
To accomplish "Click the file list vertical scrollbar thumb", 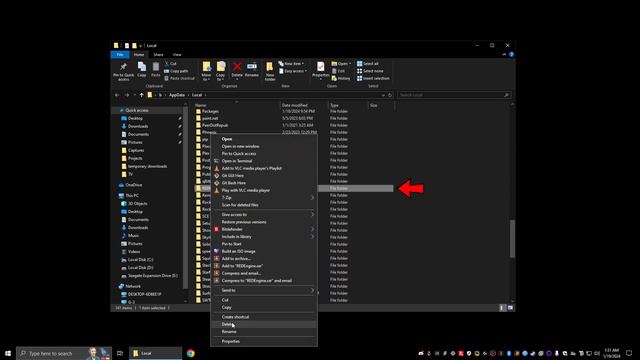I will [x=512, y=239].
